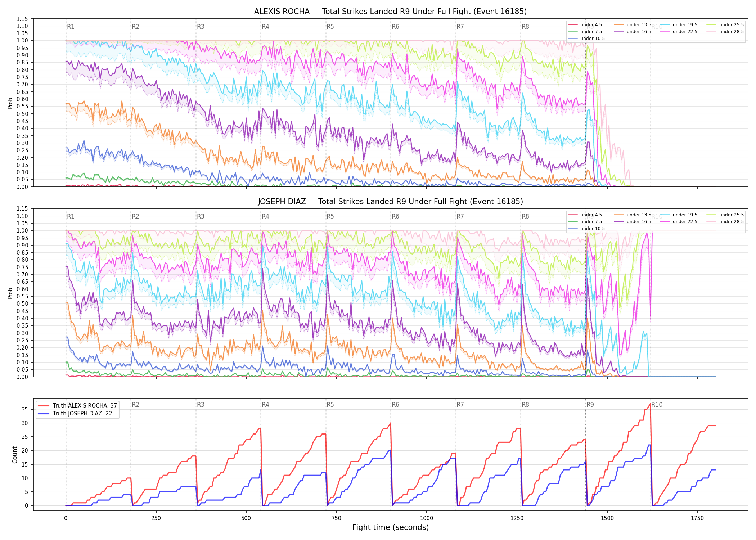Click 'under 16.5' in Rocha chart legend
Image resolution: width=756 pixels, height=540 pixels.
pos(639,32)
